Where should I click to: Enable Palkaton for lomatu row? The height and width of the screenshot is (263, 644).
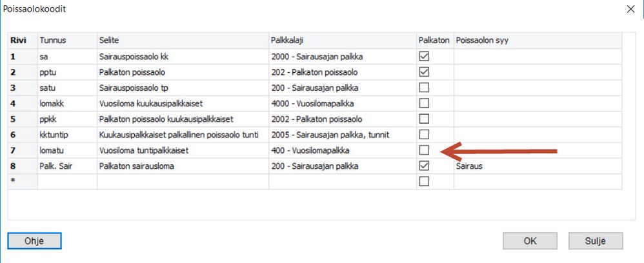[424, 150]
